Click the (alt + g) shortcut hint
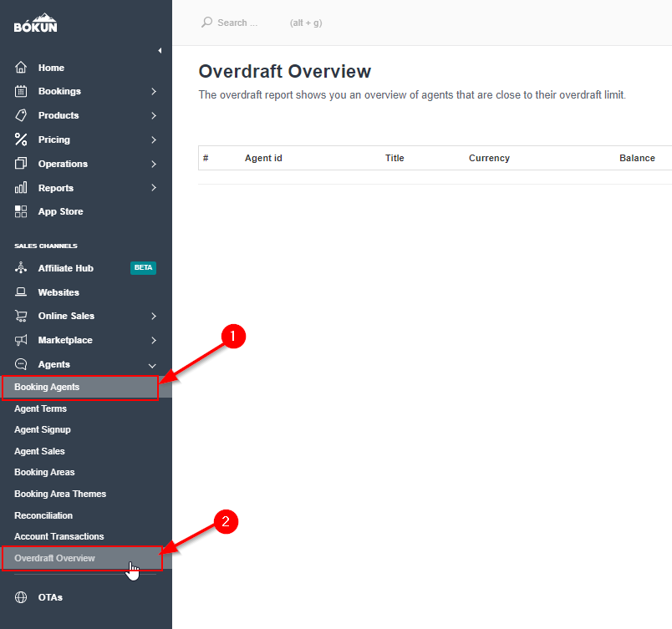Screen dimensions: 672x629 pyautogui.click(x=306, y=23)
